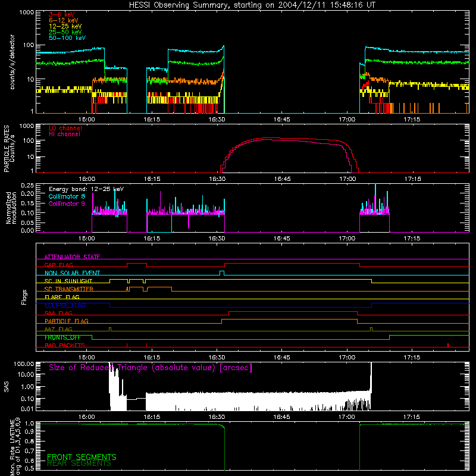This screenshot has height=476, width=476.
Task: Click the 'Energy band: 12-25 keV' label
Action: coord(86,189)
